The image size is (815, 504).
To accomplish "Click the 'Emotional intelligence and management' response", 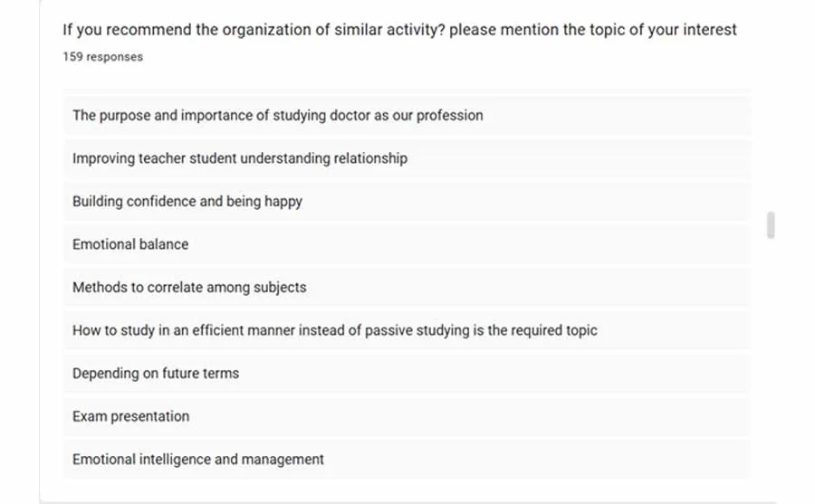I will click(197, 460).
